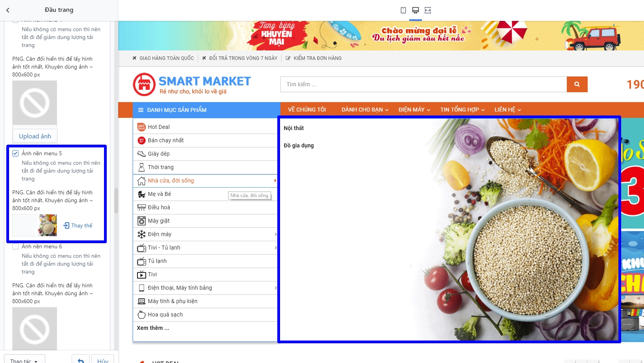Click the undo arrow button in sidebar

tap(81, 359)
